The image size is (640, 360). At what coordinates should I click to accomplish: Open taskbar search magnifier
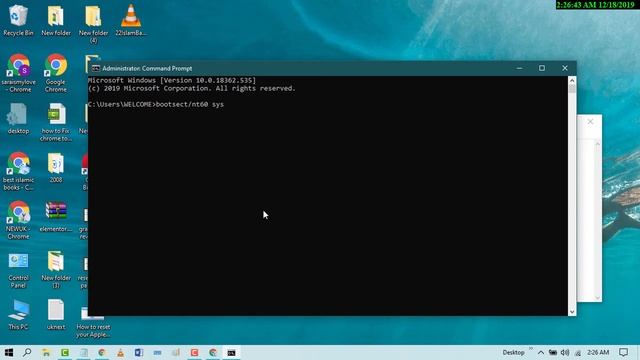tap(27, 352)
